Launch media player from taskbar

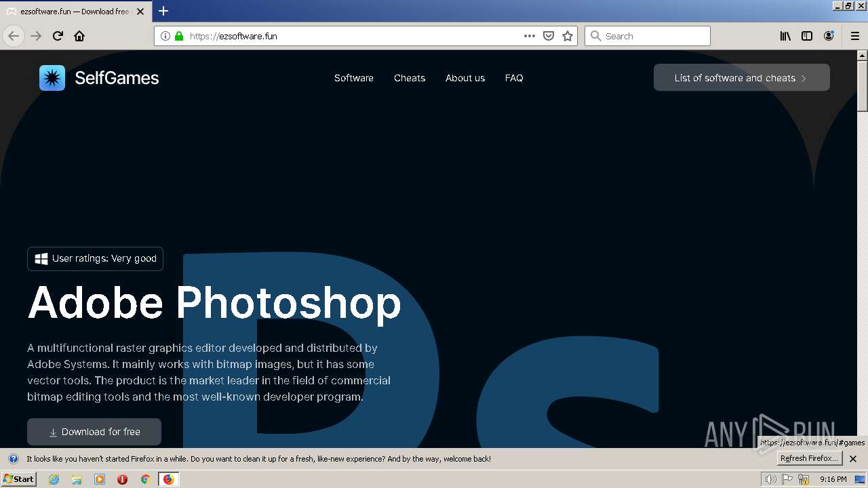100,479
